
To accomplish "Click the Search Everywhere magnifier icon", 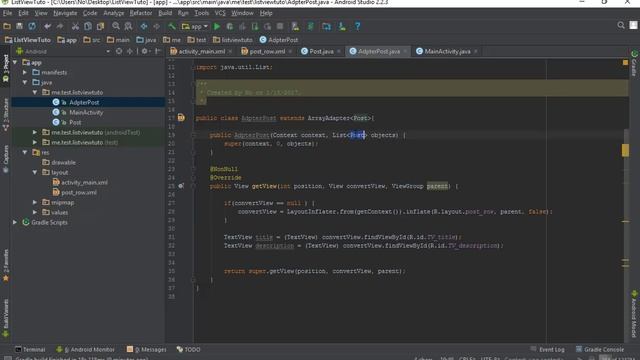I will click(x=621, y=25).
